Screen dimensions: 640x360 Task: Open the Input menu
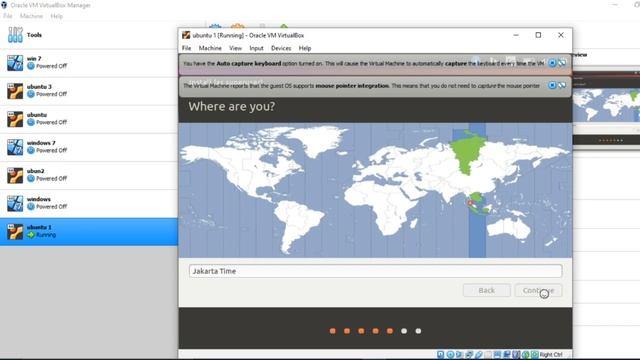pyautogui.click(x=256, y=48)
